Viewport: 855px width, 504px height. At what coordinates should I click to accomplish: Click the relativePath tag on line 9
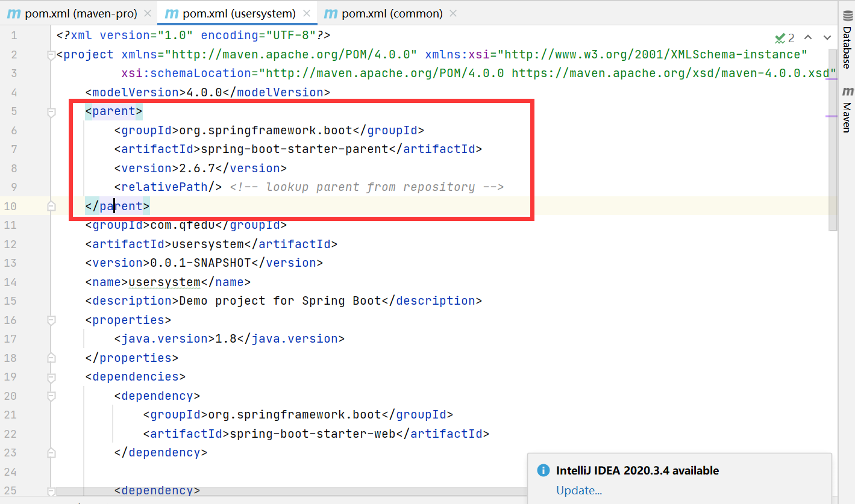point(168,187)
